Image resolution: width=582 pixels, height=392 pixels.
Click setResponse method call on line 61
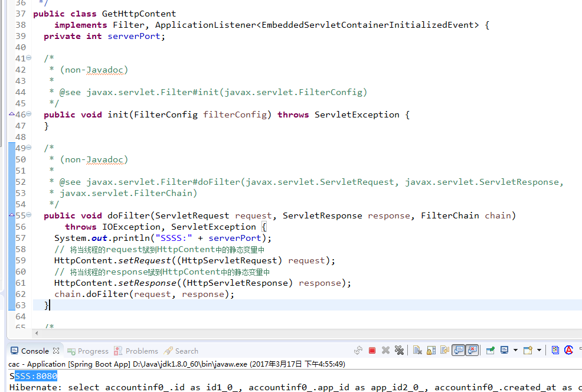point(147,283)
